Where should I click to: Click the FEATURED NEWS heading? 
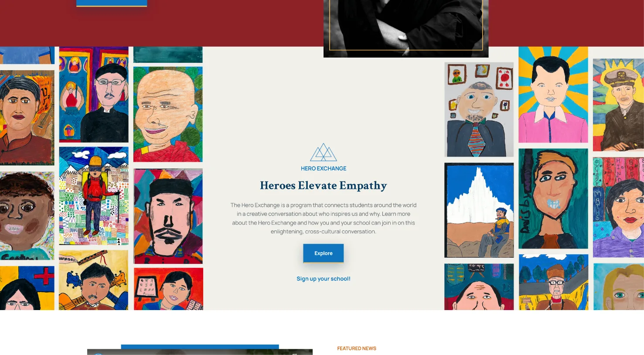(357, 348)
